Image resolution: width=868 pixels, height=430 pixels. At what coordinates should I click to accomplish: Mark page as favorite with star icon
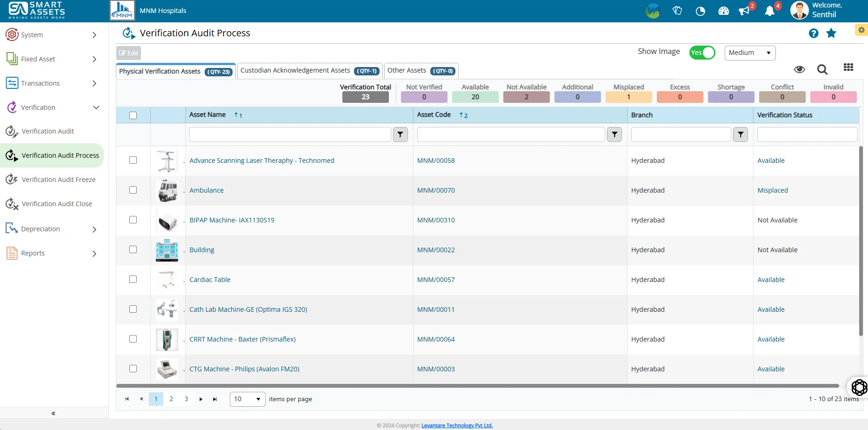pos(831,33)
